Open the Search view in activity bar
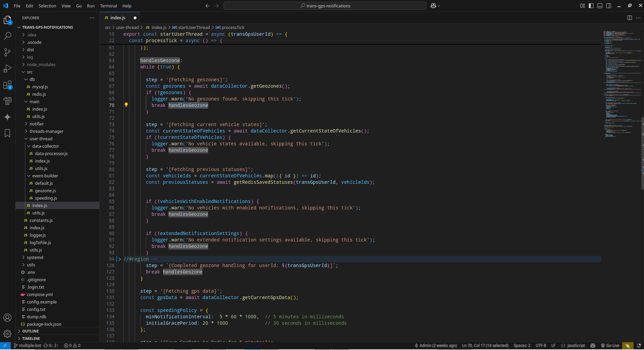Screen dimensions: 644x350 (7, 36)
